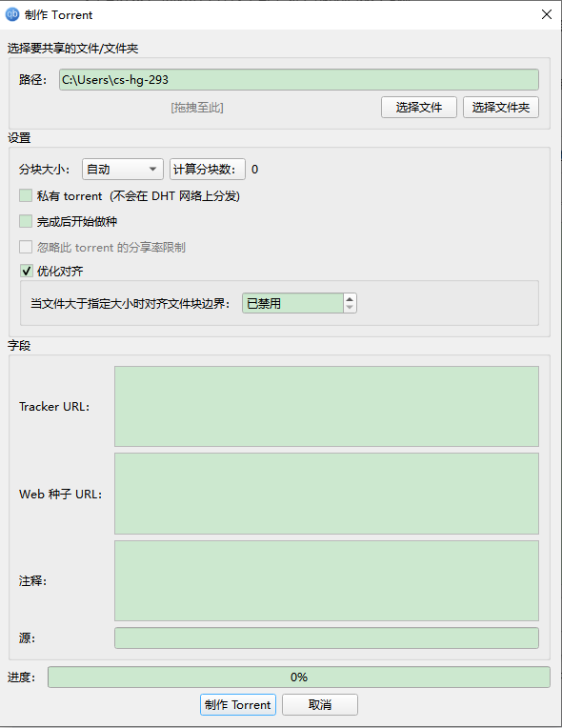The height and width of the screenshot is (728, 562).
Task: Click the 选择文件 button
Action: pyautogui.click(x=418, y=108)
